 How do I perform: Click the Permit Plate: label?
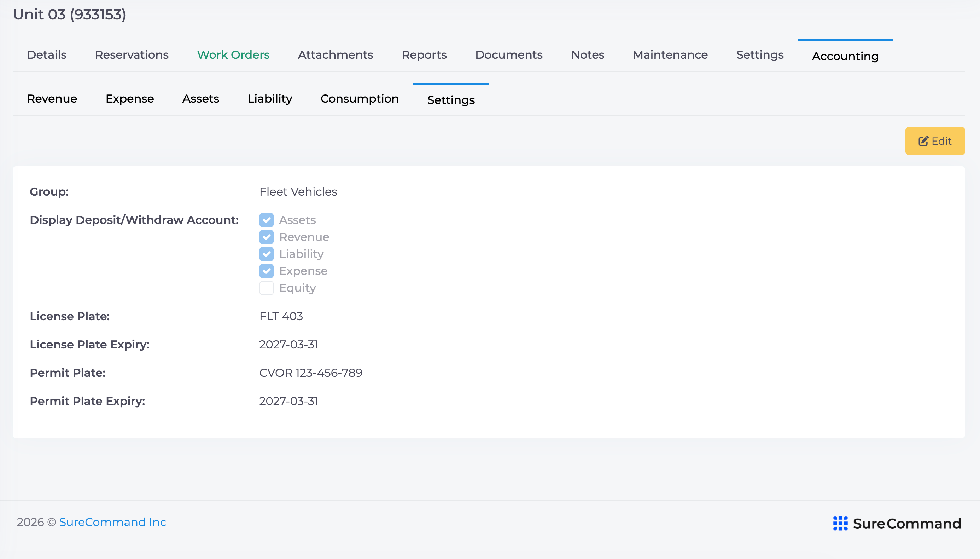(68, 373)
